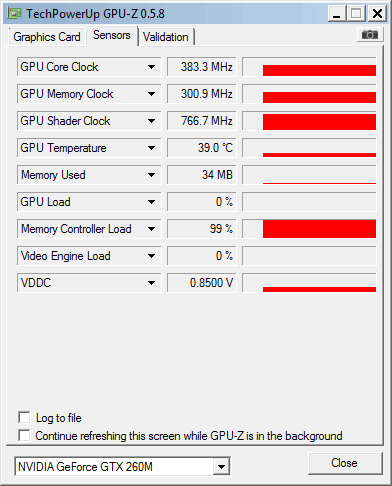Enable the Log to file checkbox

(24, 418)
